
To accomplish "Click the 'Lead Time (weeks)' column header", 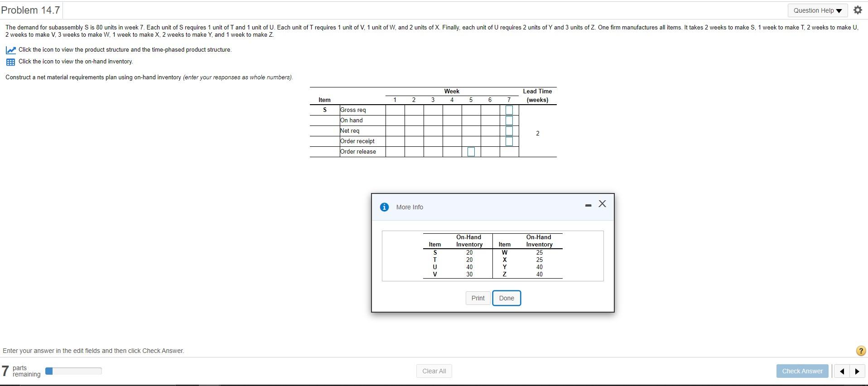I will pos(537,96).
